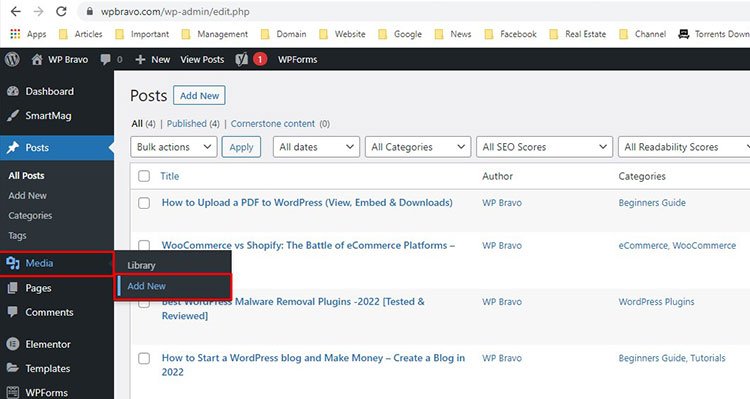
Task: Open the Yoast SEO icon in admin bar
Action: click(242, 59)
